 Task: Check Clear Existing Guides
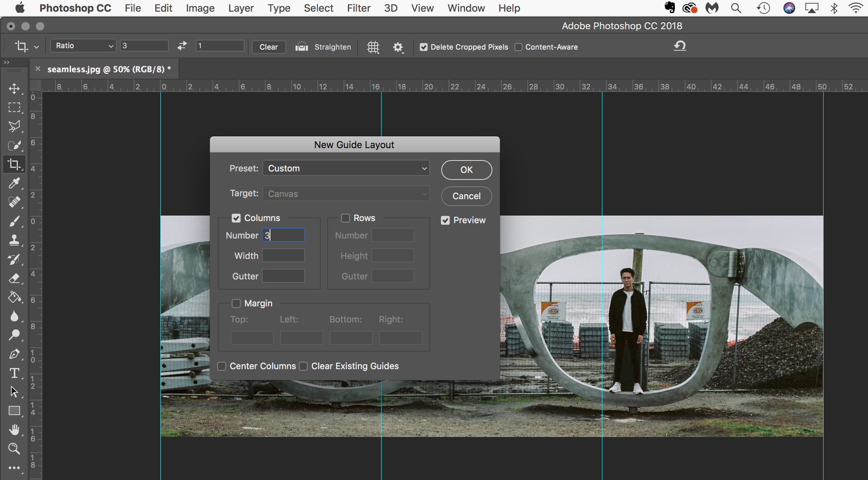[x=303, y=366]
